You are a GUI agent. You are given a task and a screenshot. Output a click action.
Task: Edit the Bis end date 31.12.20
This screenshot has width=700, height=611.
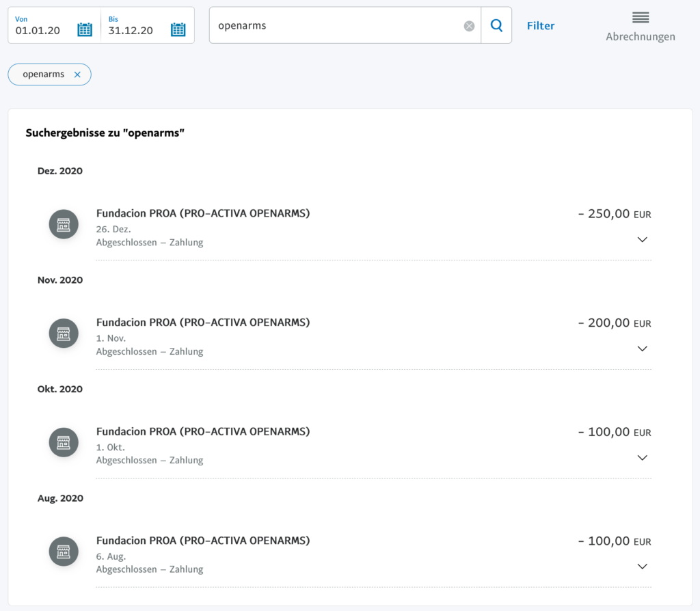pyautogui.click(x=131, y=31)
